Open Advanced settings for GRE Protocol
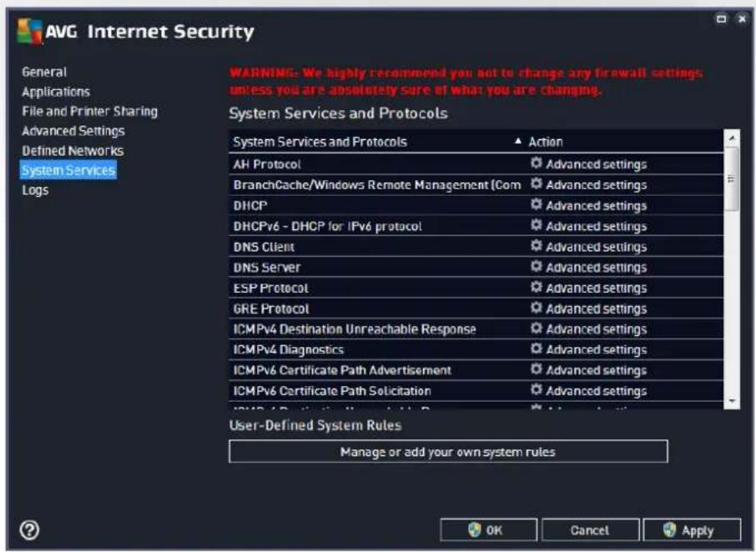The image size is (756, 552). 596,309
